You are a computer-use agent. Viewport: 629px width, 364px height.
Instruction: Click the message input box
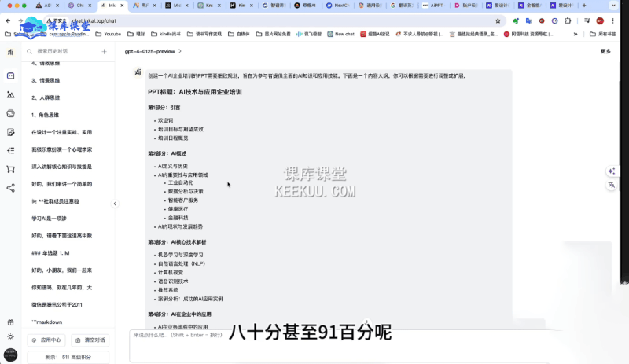(339, 345)
